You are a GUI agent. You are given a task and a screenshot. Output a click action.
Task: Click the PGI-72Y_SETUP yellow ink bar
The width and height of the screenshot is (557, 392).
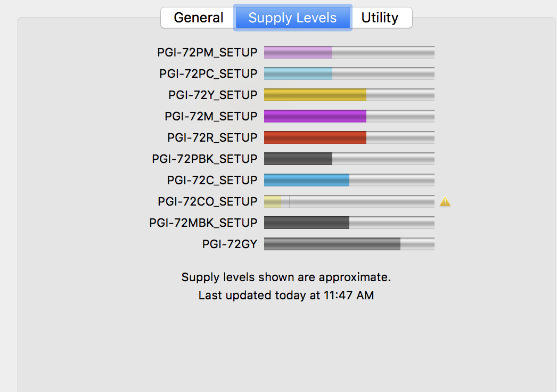click(x=314, y=95)
